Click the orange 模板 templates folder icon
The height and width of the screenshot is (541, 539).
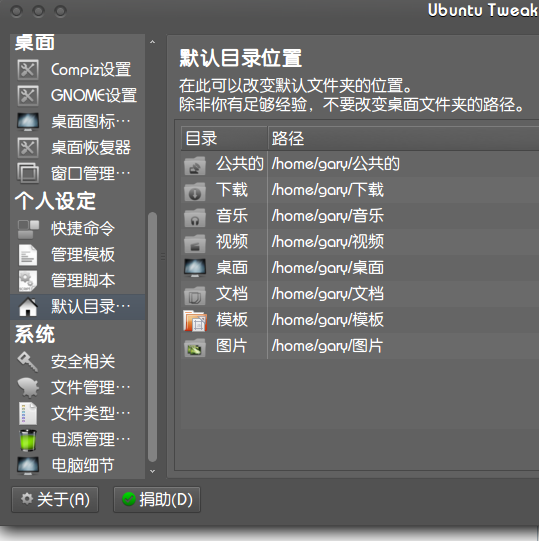pyautogui.click(x=195, y=321)
